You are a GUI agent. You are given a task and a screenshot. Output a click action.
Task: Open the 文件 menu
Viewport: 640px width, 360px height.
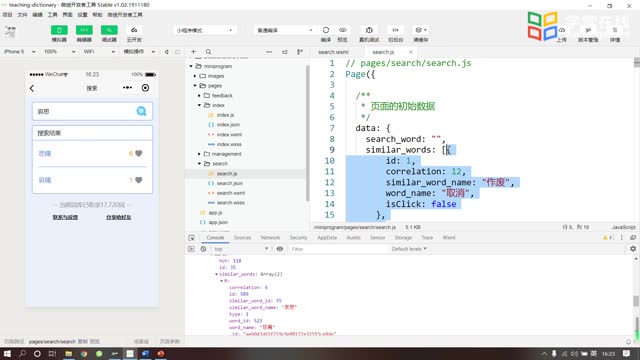[22, 15]
